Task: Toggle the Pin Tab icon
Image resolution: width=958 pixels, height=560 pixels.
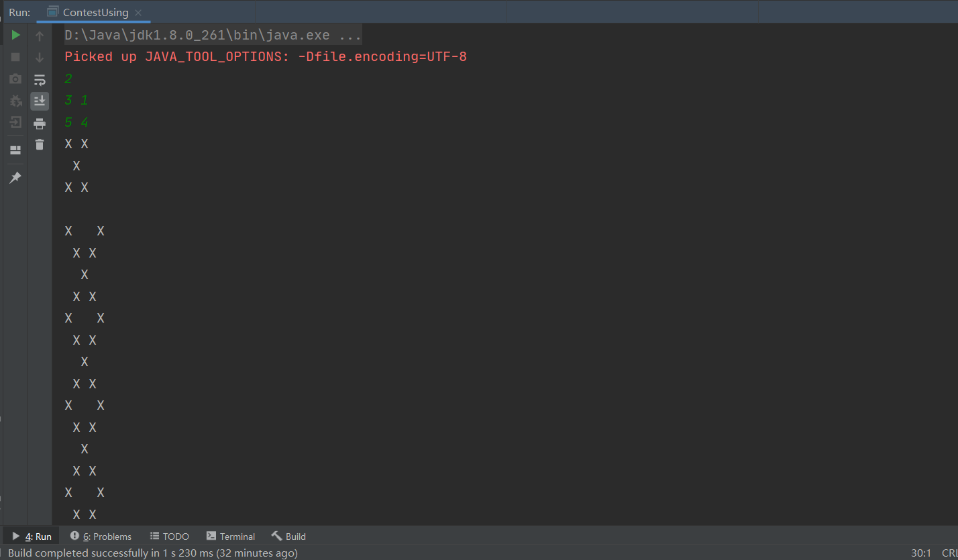Action: pyautogui.click(x=15, y=178)
